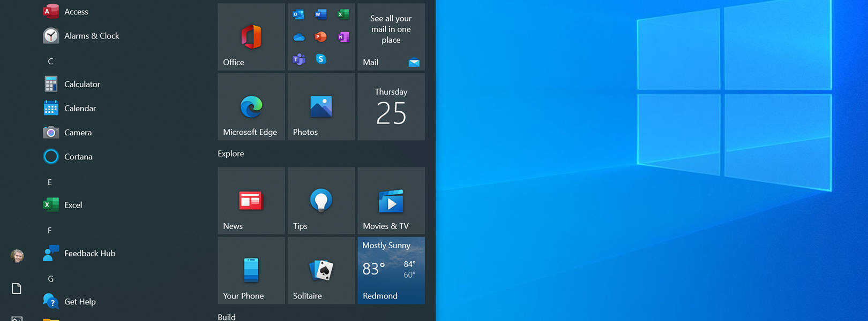Open Calculator from the app list

point(82,84)
